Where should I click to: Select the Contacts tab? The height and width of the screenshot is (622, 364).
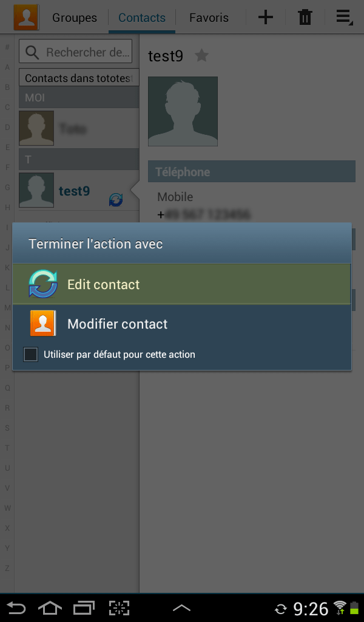coord(142,18)
